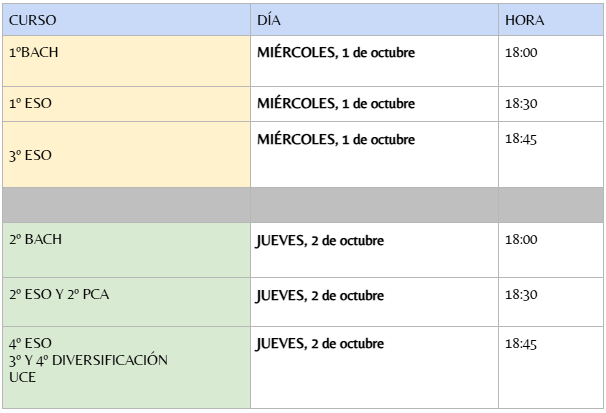606x413 pixels.
Task: Click the 2º ESO Y 2º PCA cell
Action: [x=60, y=295]
